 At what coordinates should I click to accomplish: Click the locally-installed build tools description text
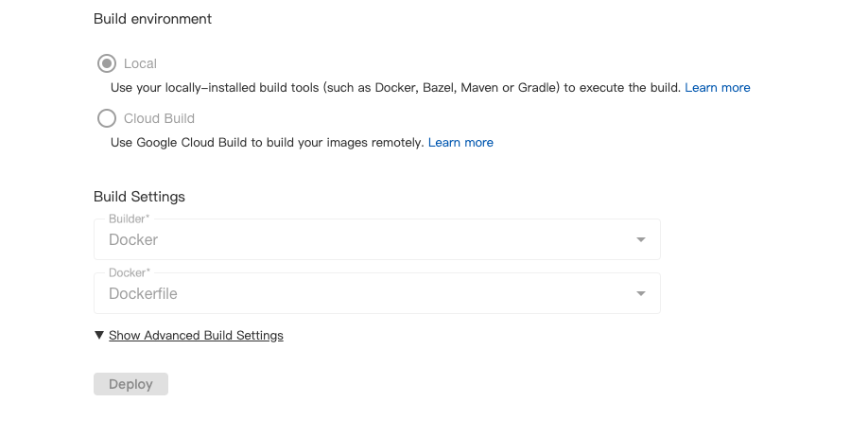(395, 88)
